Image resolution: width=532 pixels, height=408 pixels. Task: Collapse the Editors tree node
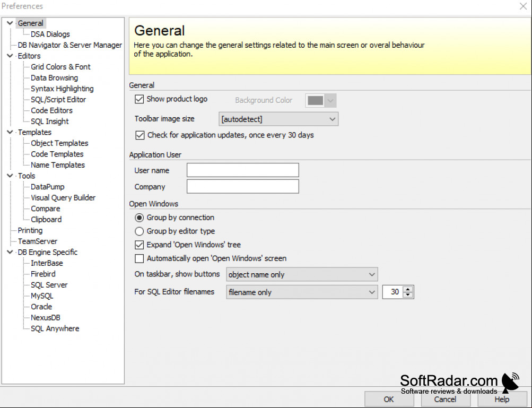click(x=10, y=56)
